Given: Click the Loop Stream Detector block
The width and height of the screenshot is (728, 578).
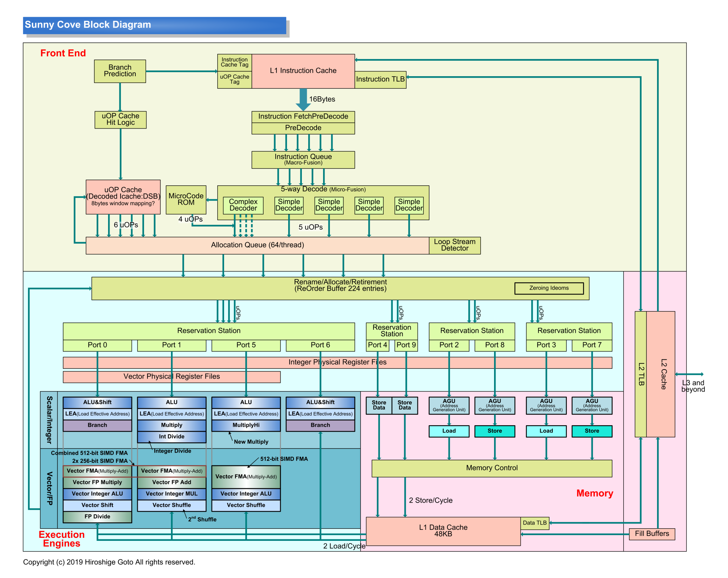Looking at the screenshot, I should (454, 245).
